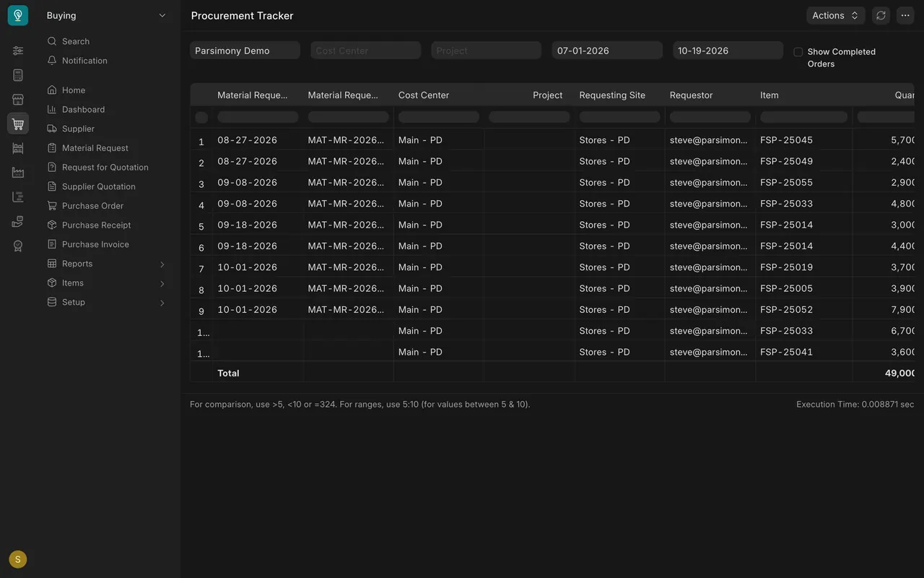Image resolution: width=924 pixels, height=578 pixels.
Task: Select the shopping cart buying module icon
Action: coord(18,124)
